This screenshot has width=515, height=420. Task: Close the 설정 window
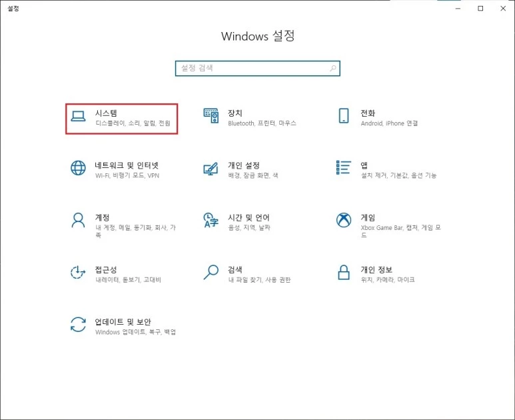click(x=503, y=9)
